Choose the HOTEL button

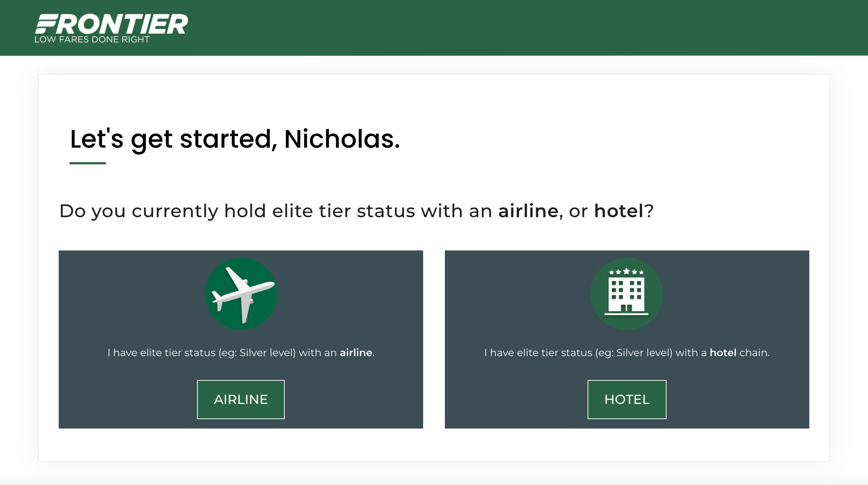coord(627,400)
